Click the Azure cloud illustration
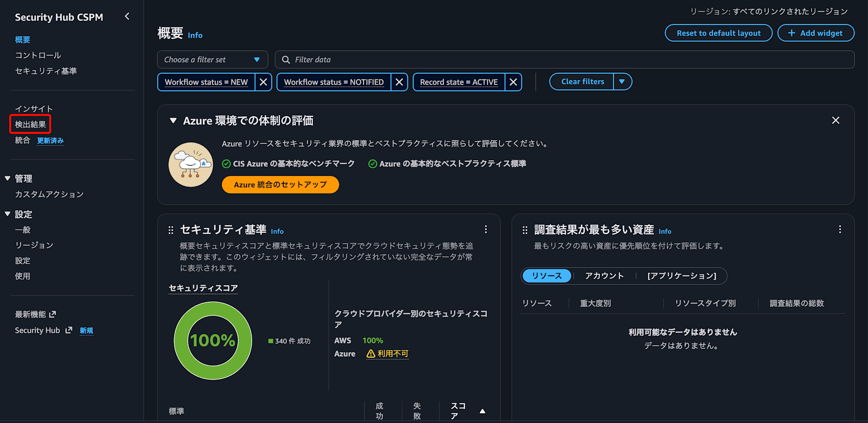The width and height of the screenshot is (868, 423). [191, 165]
